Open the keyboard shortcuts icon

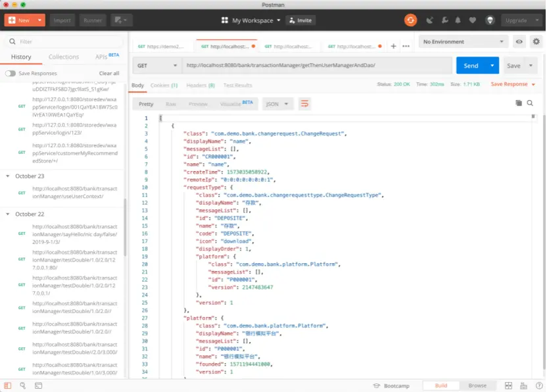(523, 385)
